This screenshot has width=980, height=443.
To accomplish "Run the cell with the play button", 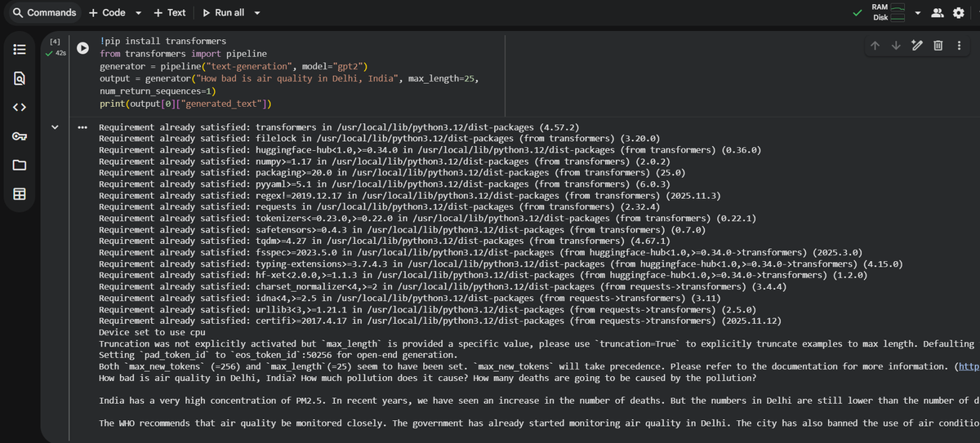I will pos(82,47).
